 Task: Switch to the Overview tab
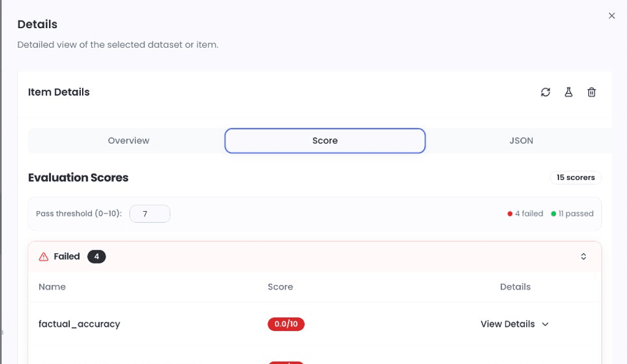129,141
